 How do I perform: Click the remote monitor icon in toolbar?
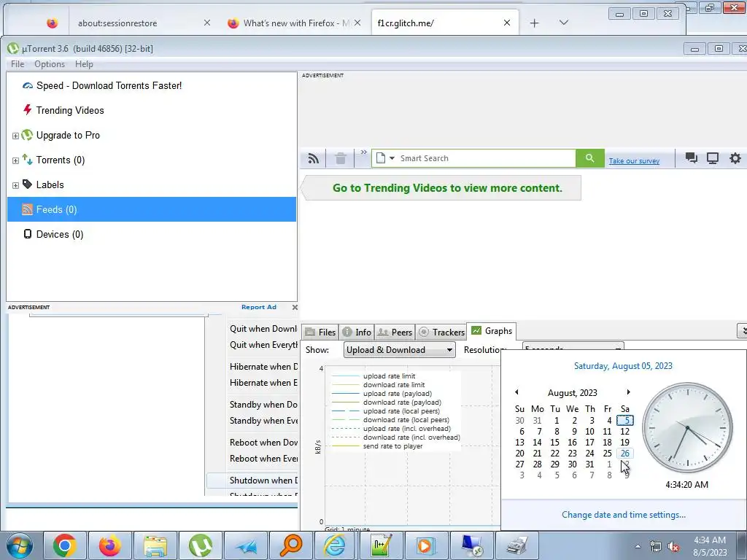712,158
